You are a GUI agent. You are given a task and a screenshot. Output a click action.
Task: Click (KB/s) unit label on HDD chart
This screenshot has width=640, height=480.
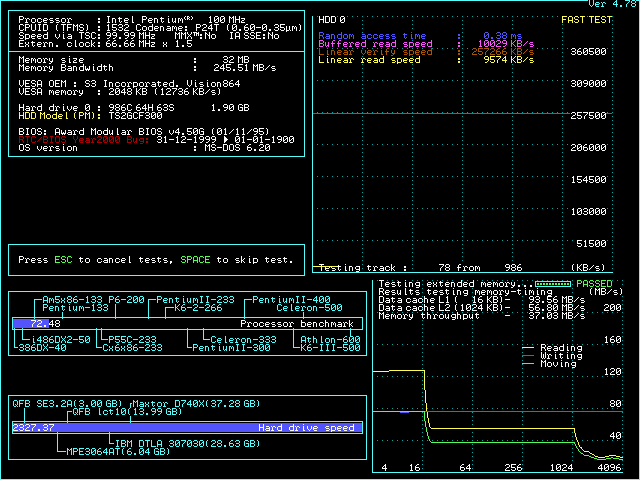click(x=588, y=268)
